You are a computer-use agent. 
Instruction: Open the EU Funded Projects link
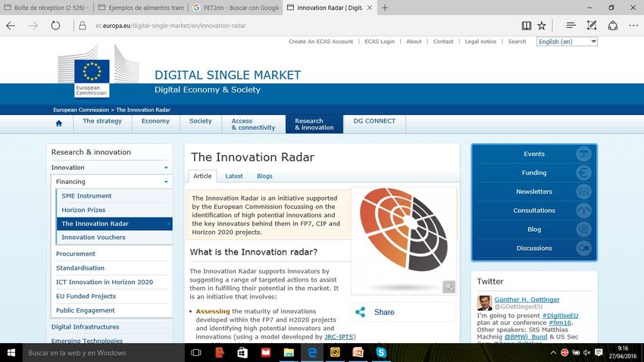click(x=86, y=296)
